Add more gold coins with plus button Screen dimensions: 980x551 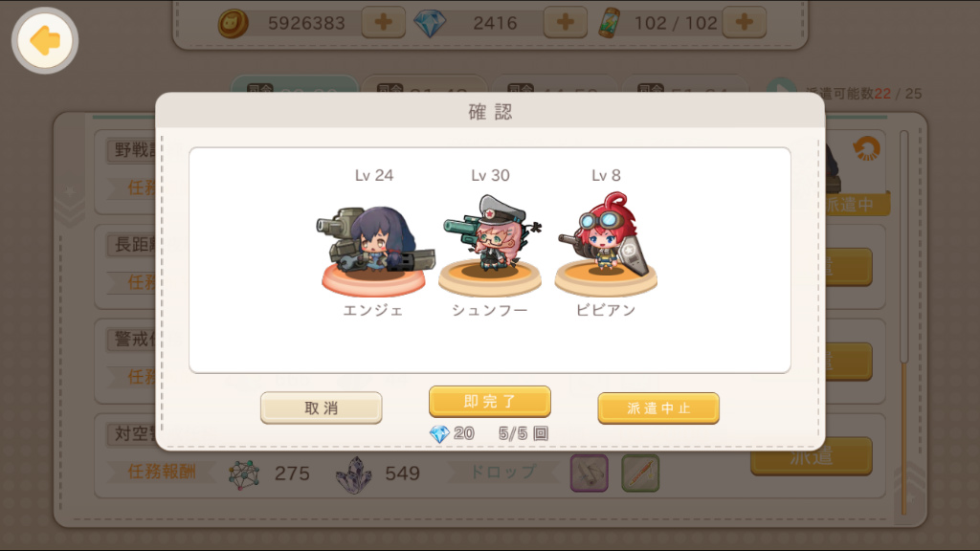click(383, 23)
